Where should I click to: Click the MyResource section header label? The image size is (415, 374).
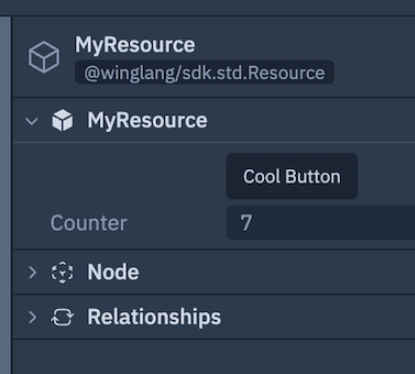point(147,120)
